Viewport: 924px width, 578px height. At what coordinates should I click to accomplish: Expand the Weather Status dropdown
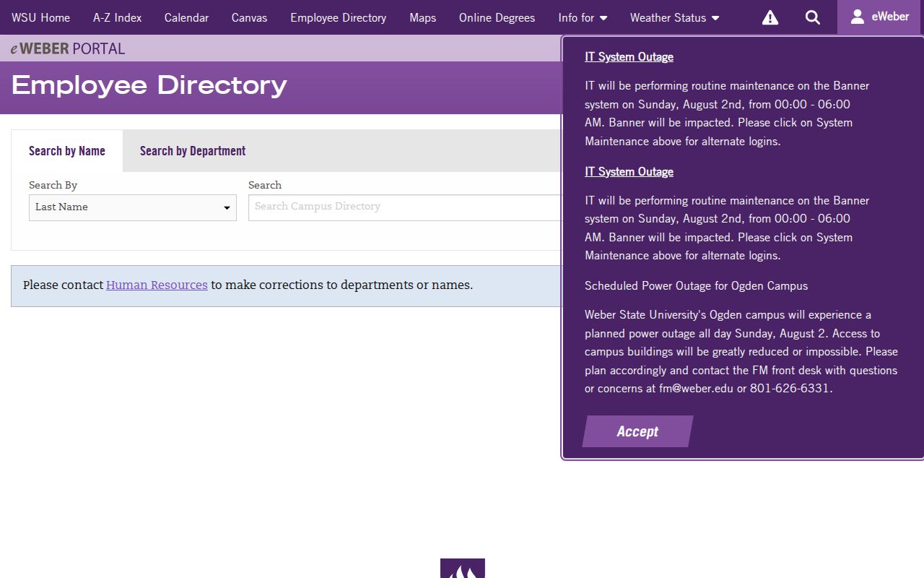coord(674,17)
